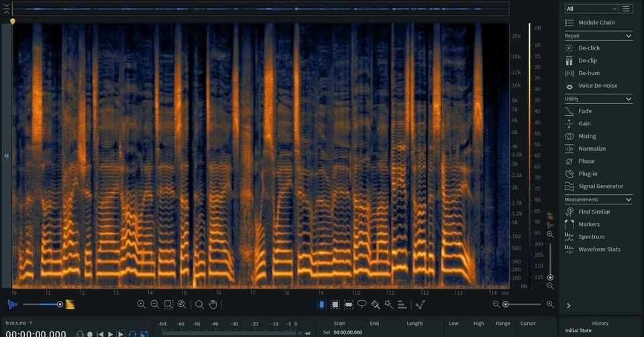Click the horizontal zoom-out magnifier
The image size is (644, 337).
(496, 304)
